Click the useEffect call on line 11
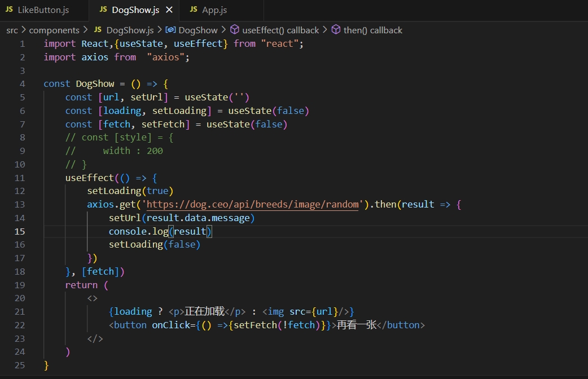This screenshot has width=588, height=379. (x=90, y=178)
